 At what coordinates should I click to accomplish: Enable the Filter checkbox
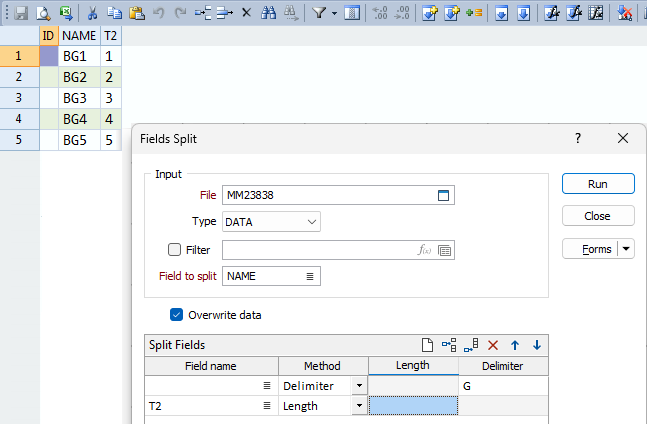175,249
